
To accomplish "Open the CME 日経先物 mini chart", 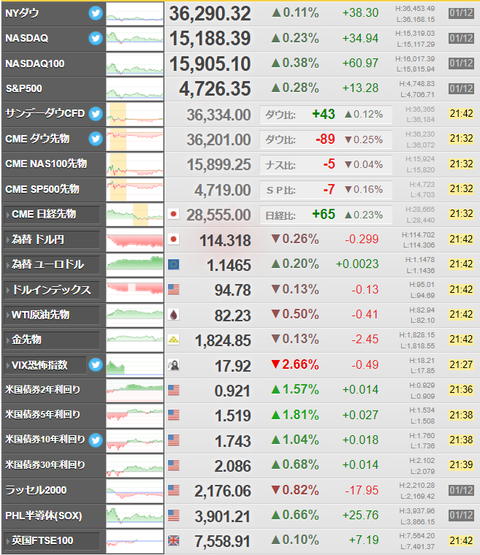I will 135,214.
